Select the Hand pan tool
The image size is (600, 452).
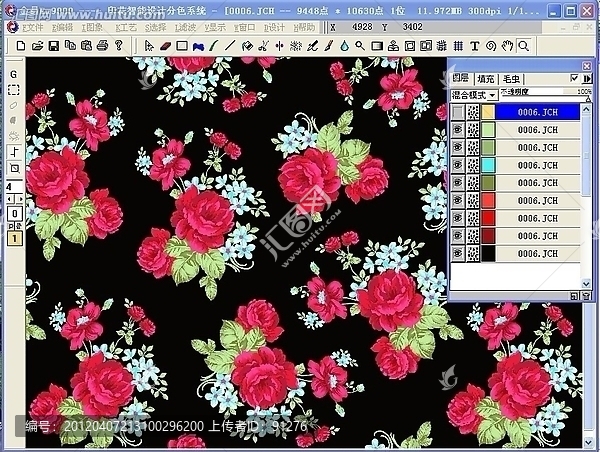(507, 46)
